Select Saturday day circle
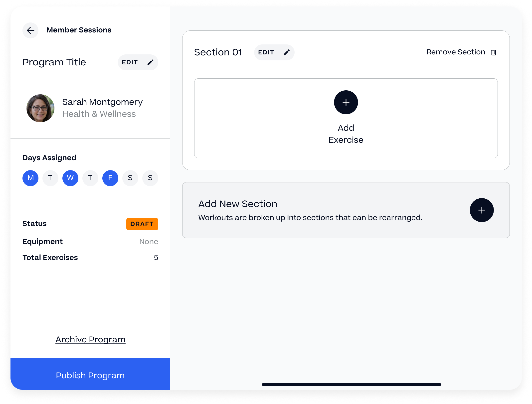This screenshot has width=532, height=404. click(x=130, y=178)
